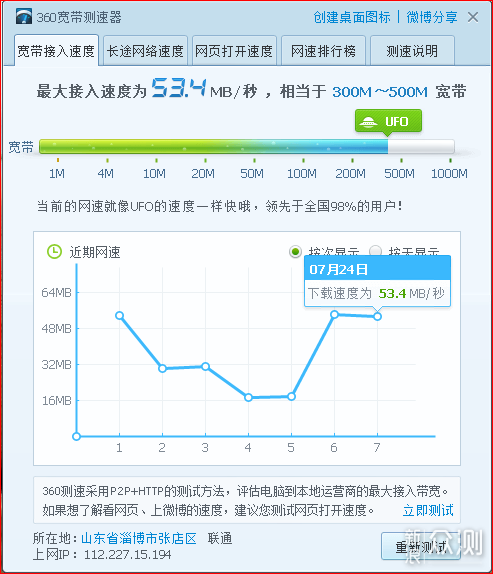Image resolution: width=493 pixels, height=574 pixels.
Task: Click the green clock icon beside 近期网速
Action: pyautogui.click(x=55, y=251)
